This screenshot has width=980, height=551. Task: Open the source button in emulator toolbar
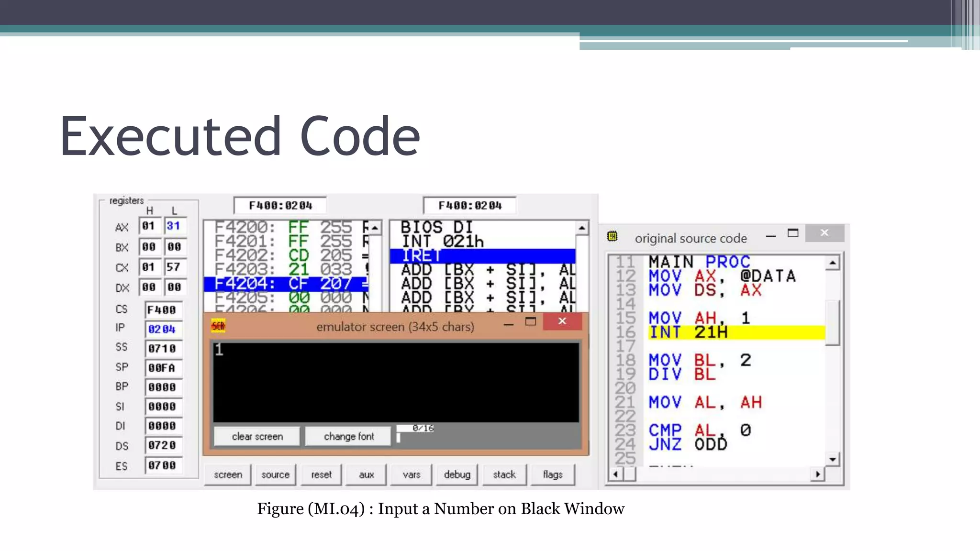(x=275, y=474)
